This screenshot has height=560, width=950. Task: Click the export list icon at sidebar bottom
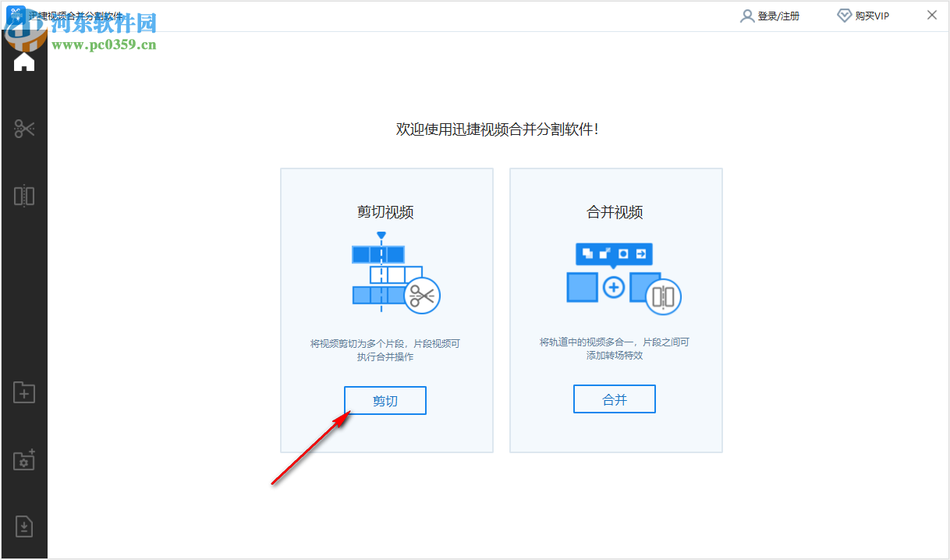pos(24,526)
